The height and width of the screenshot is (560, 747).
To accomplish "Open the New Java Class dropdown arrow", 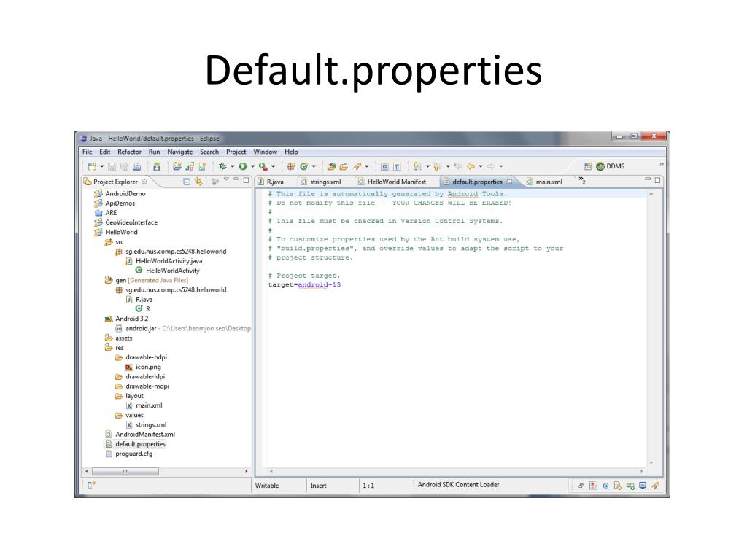I will [x=314, y=166].
